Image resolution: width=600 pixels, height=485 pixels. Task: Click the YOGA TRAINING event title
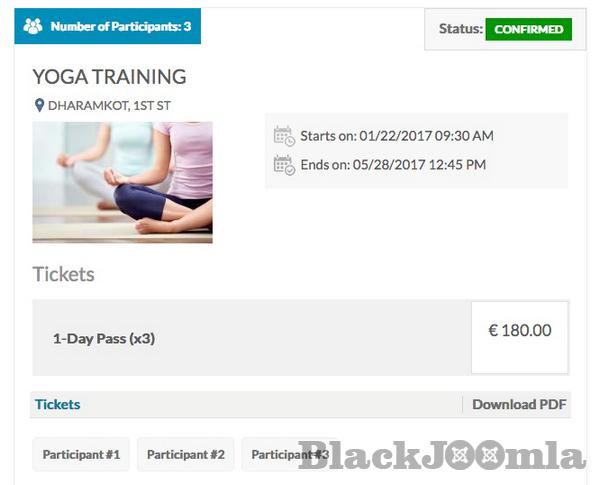click(109, 77)
